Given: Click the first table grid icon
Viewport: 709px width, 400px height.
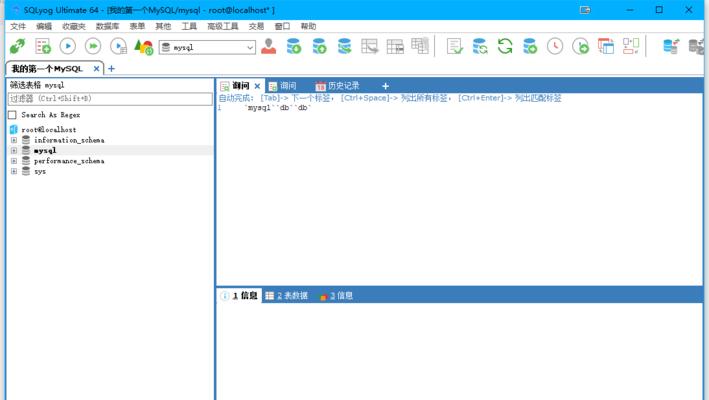Looking at the screenshot, I should click(369, 46).
